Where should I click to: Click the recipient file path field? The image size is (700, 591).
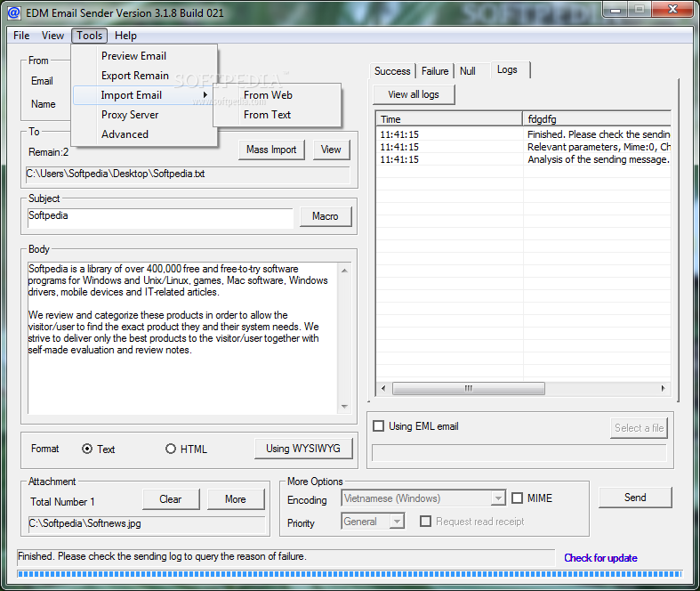[188, 174]
